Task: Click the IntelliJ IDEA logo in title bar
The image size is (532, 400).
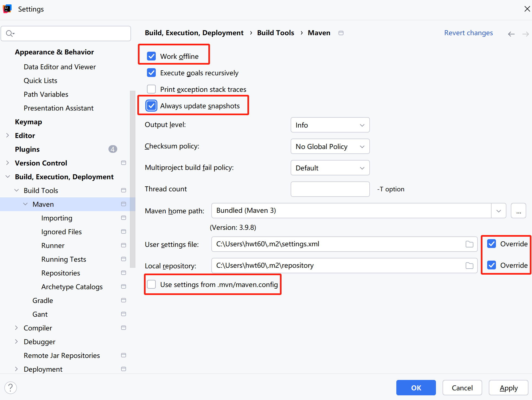Action: (x=7, y=9)
